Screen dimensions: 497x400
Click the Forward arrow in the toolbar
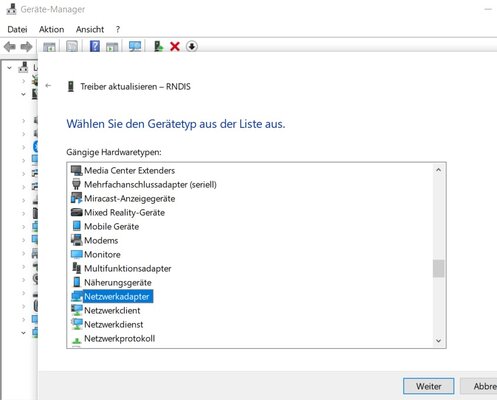pyautogui.click(x=26, y=47)
